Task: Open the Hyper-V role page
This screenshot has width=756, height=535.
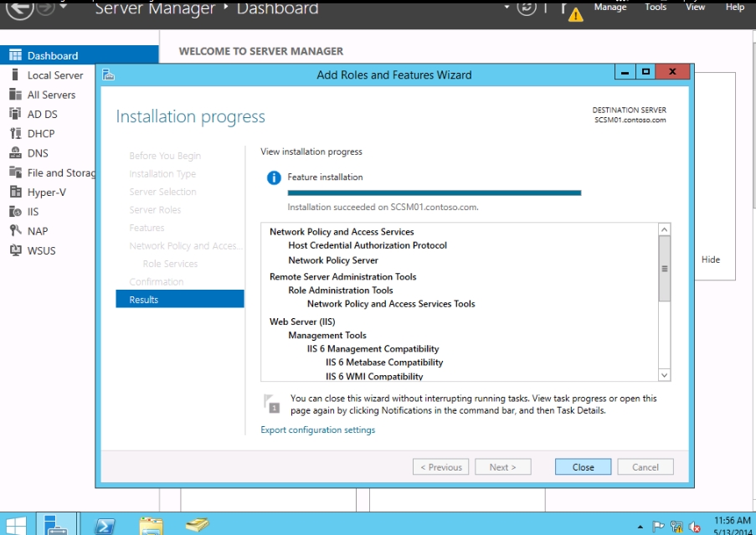Action: pyautogui.click(x=46, y=192)
